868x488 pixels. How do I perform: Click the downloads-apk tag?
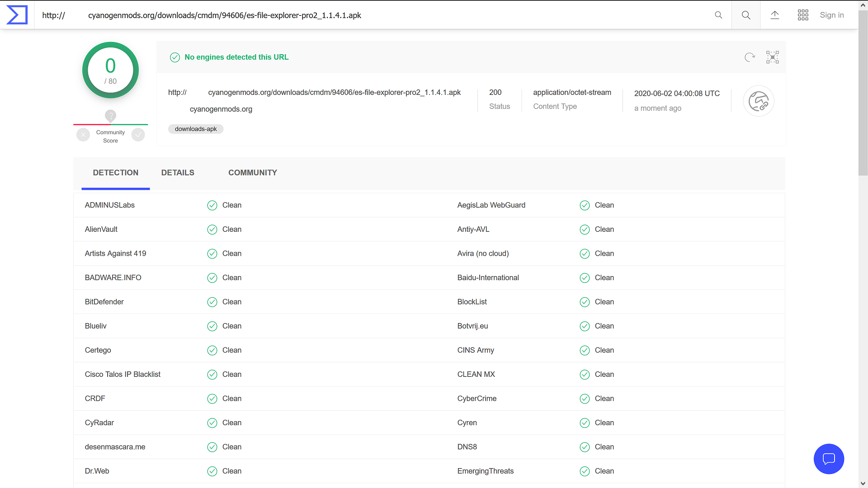click(196, 129)
